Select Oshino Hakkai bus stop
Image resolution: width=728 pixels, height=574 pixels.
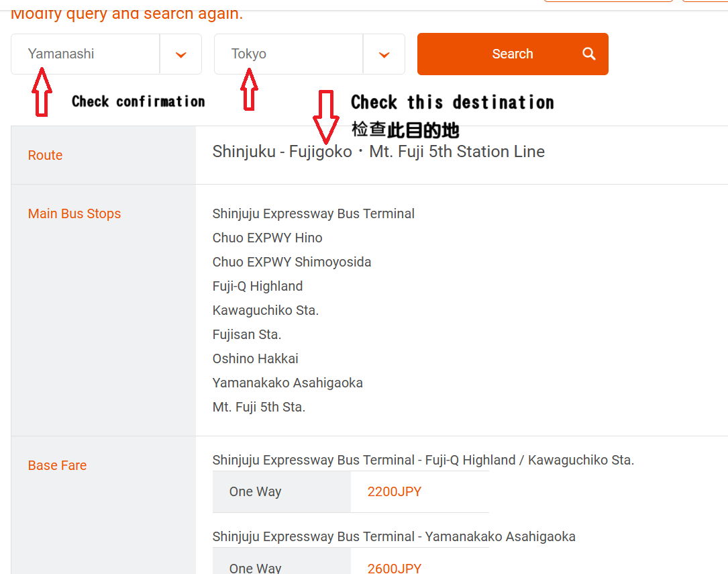click(x=255, y=358)
